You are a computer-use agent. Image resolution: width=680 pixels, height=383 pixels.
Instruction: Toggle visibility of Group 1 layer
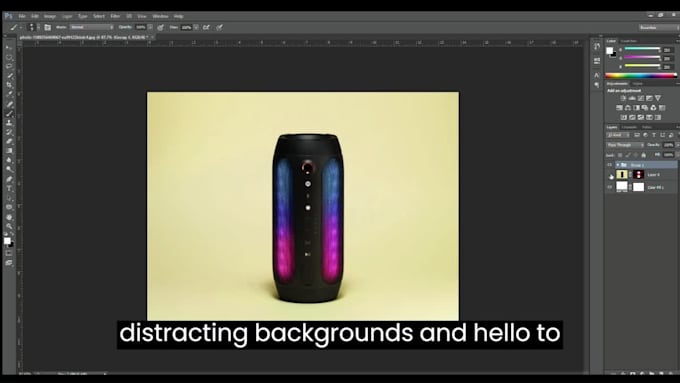(x=609, y=165)
